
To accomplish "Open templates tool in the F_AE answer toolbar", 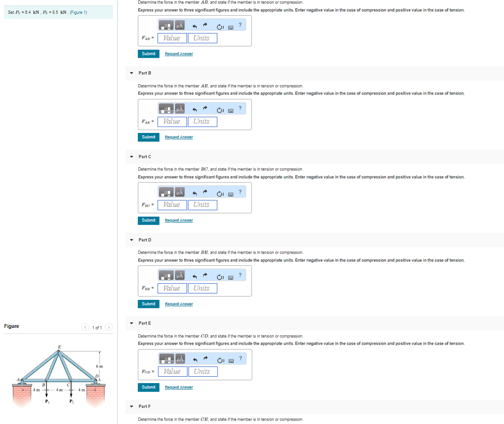I will (x=166, y=109).
